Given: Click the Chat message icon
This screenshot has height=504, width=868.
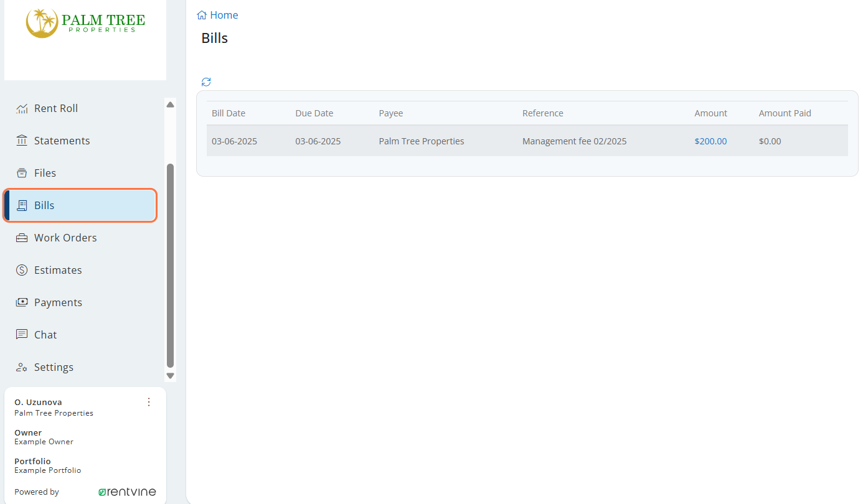Looking at the screenshot, I should point(22,335).
